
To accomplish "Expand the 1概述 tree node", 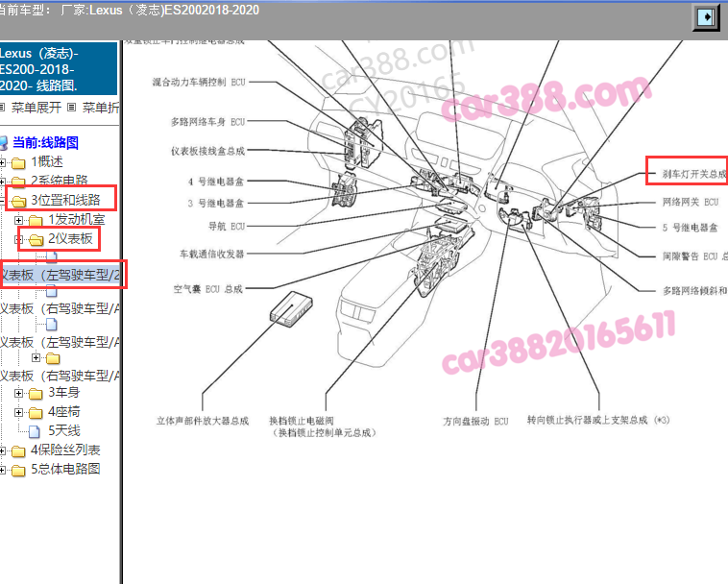I will click(2, 162).
